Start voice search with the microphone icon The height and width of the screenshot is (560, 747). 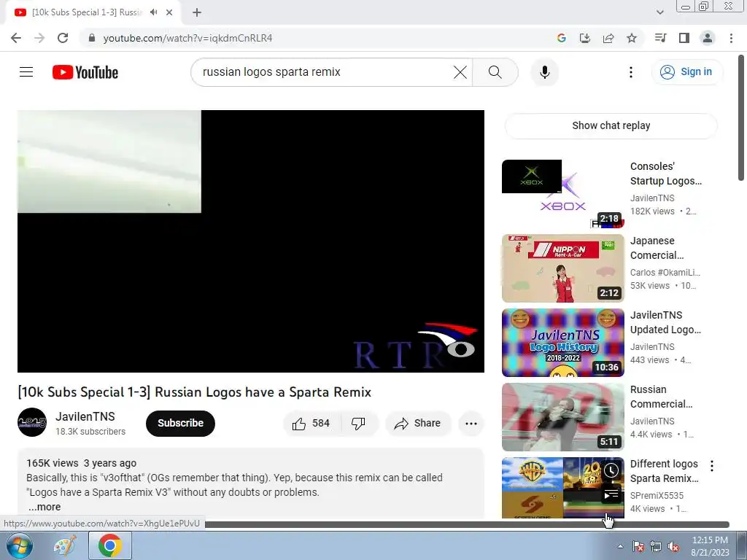tap(544, 72)
